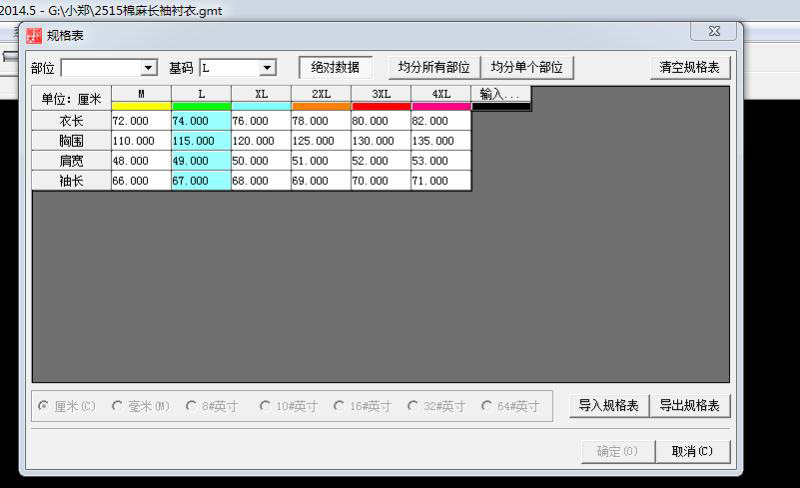The height and width of the screenshot is (488, 800).
Task: Click the magenta swatch under 4XL
Action: tap(441, 106)
